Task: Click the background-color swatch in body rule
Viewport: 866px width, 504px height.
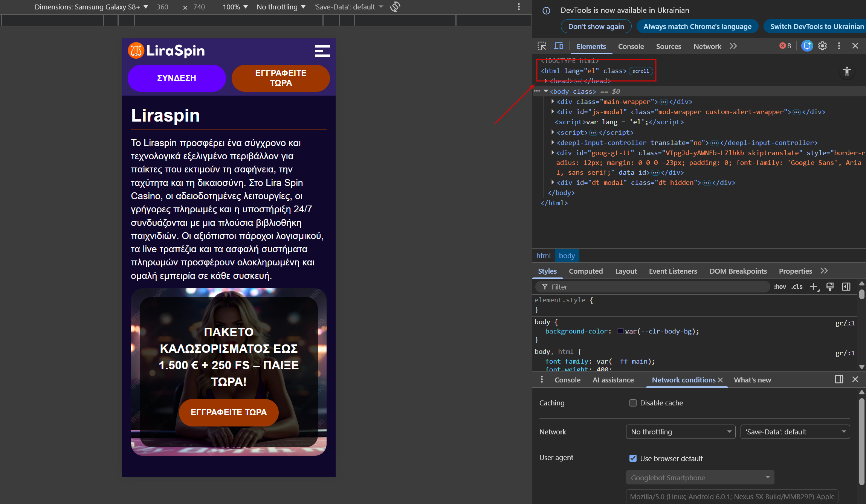Action: click(620, 331)
